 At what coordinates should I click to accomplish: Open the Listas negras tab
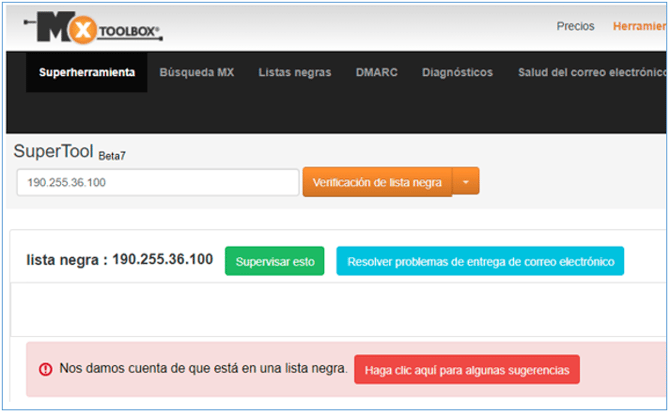tap(294, 72)
